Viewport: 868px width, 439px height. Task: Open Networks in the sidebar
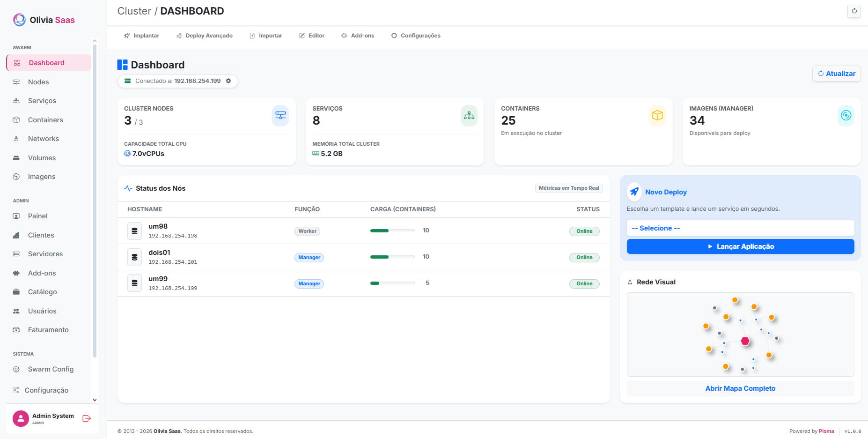(x=49, y=139)
